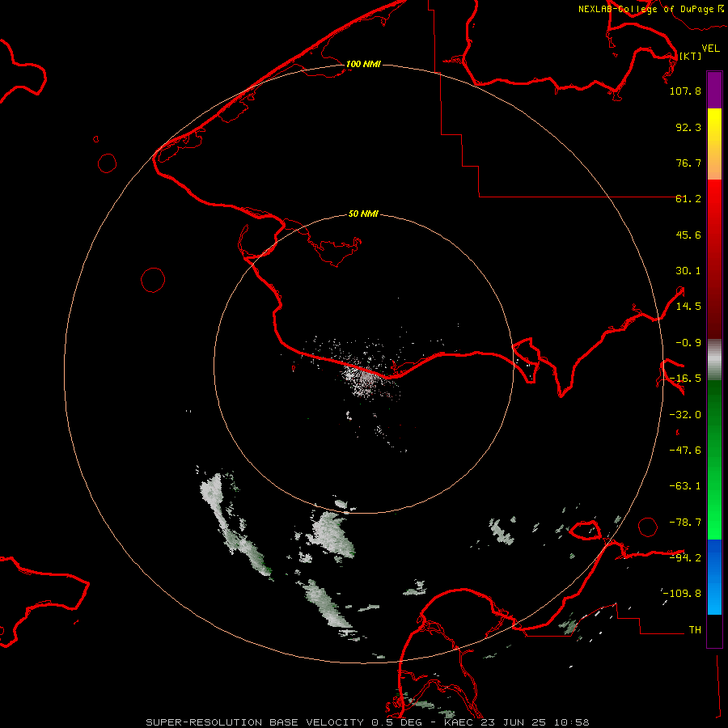Select the 45.6 scale value
The image size is (728, 728).
coord(688,235)
